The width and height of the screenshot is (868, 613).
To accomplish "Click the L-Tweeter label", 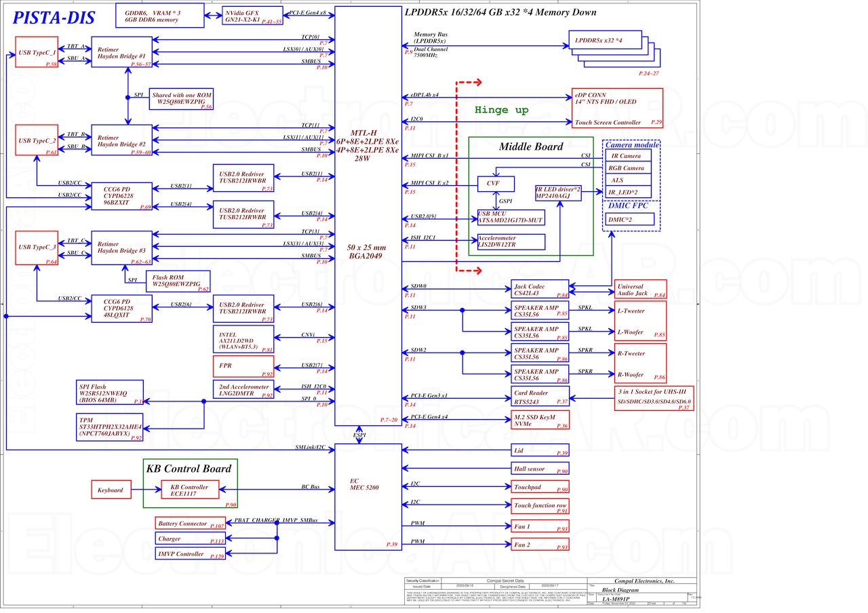I will coord(631,311).
